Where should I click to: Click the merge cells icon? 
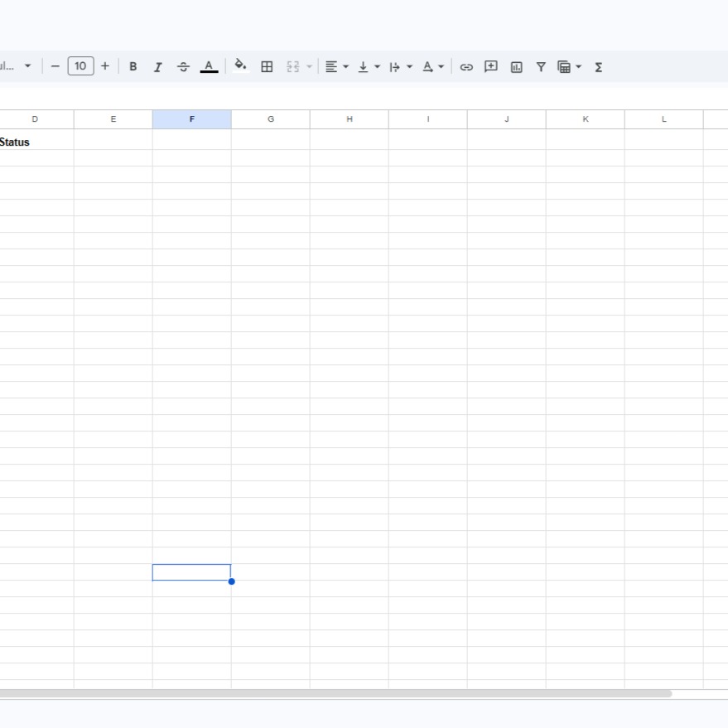tap(293, 67)
